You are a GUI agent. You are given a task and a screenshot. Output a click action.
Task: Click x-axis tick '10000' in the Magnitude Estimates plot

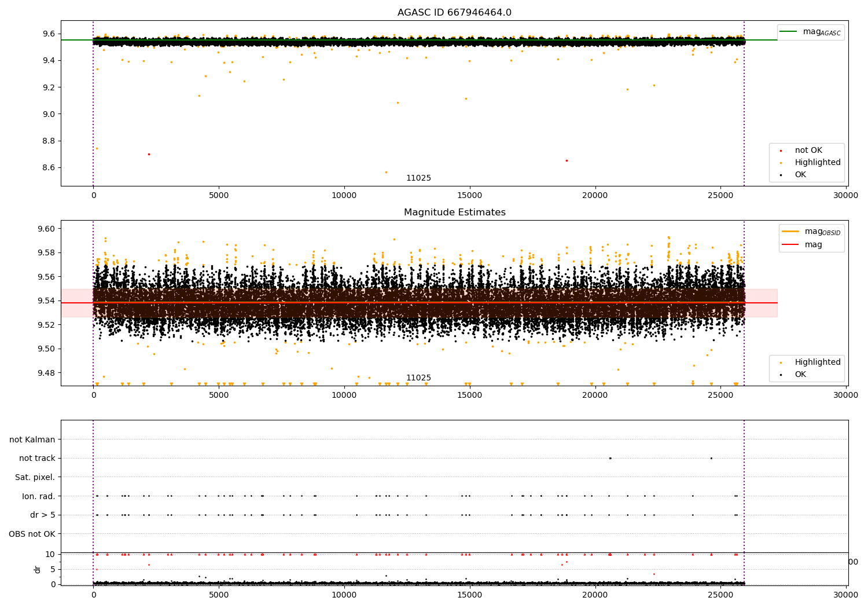[344, 395]
